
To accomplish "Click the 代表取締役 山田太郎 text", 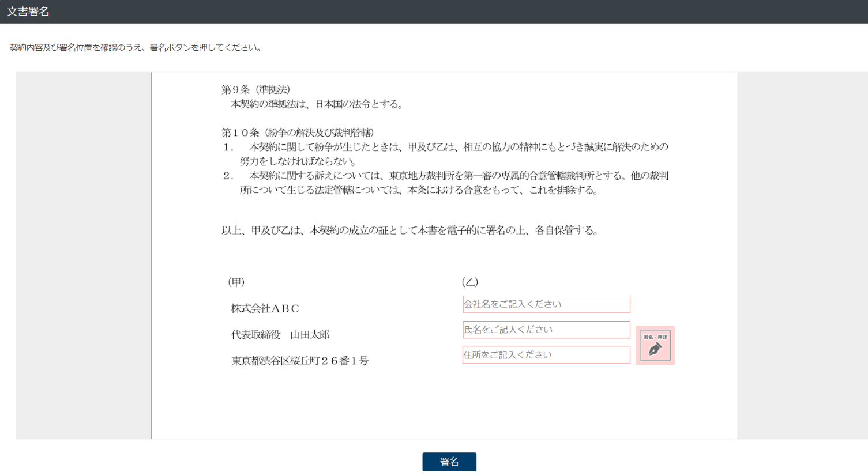I will [280, 335].
